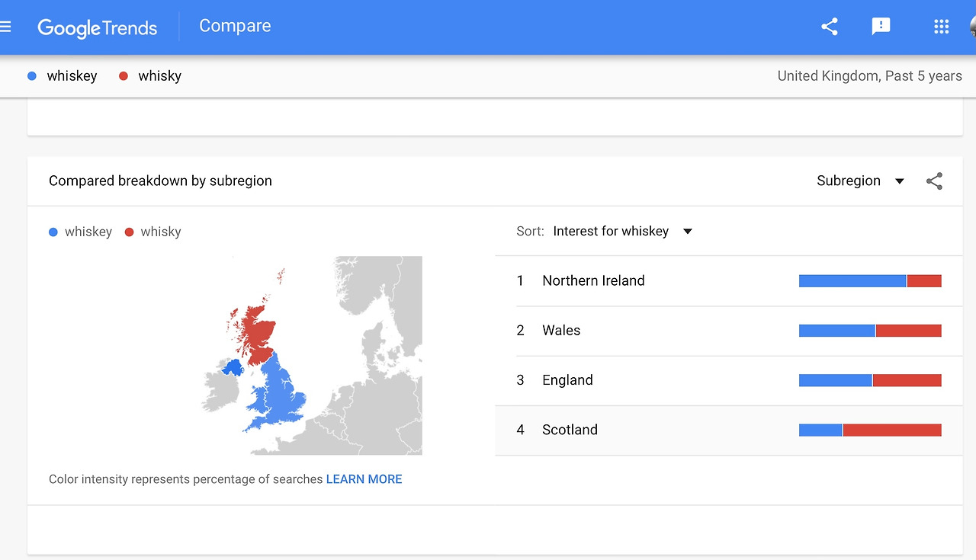Send feedback using the header icon

[881, 27]
